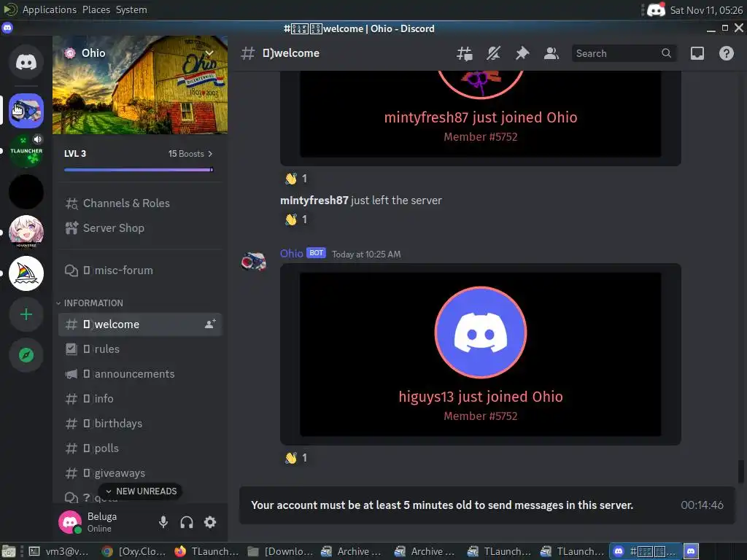This screenshot has height=560, width=747.
Task: Open the TLauncher server icon
Action: [x=26, y=151]
